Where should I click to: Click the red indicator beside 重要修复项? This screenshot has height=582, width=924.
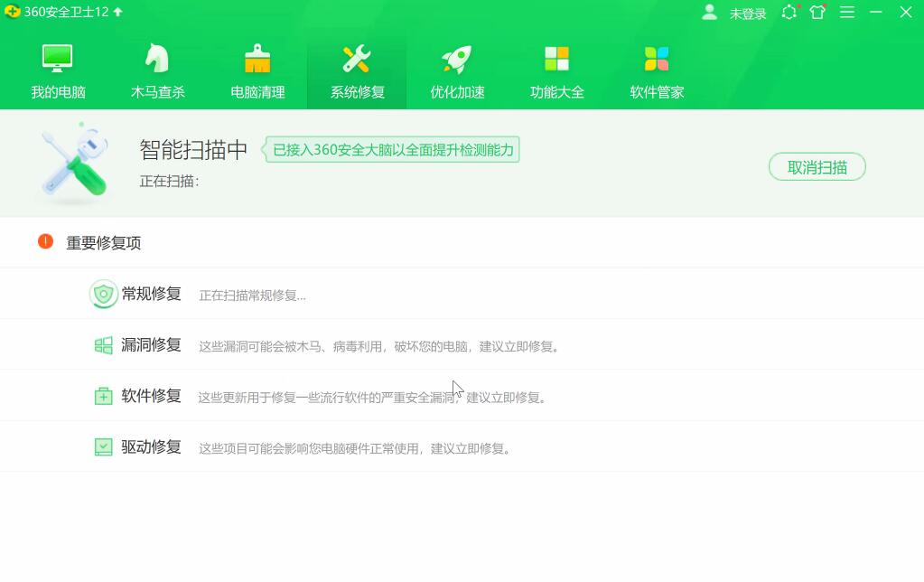coord(44,242)
